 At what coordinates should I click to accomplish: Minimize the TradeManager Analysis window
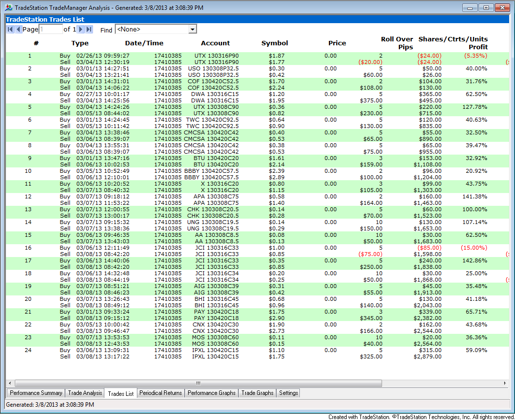470,7
